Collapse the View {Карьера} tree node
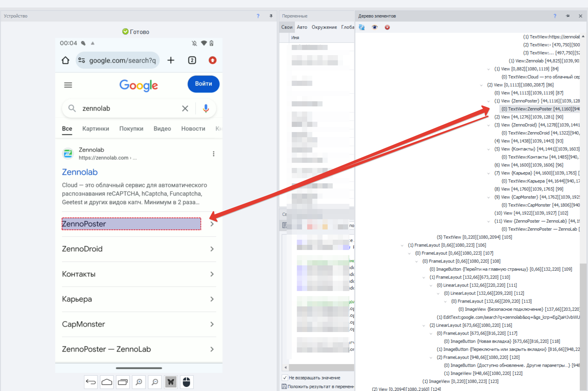Image resolution: width=588 pixels, height=391 pixels. [488, 173]
